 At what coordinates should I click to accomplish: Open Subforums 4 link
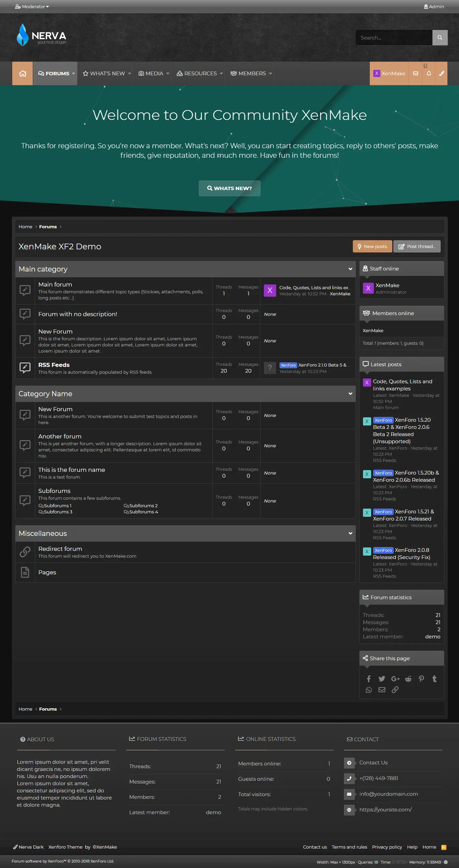143,512
